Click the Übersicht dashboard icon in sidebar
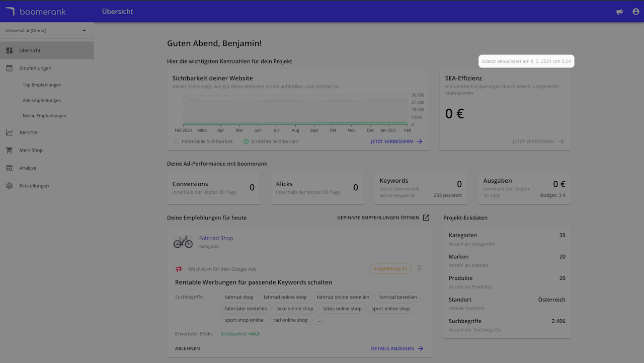Screen dimensions: 644x363 [x=10, y=50]
